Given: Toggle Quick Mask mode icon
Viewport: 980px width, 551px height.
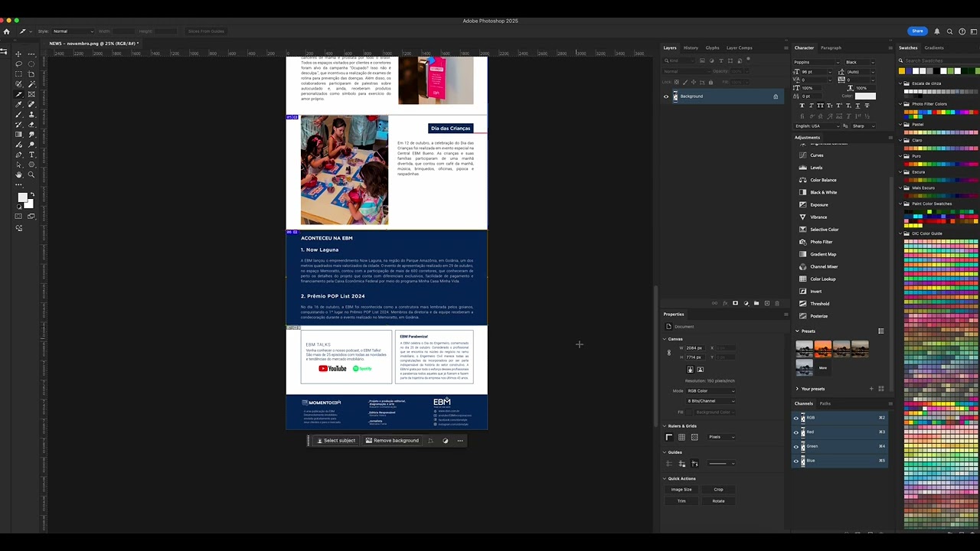Looking at the screenshot, I should (x=18, y=216).
